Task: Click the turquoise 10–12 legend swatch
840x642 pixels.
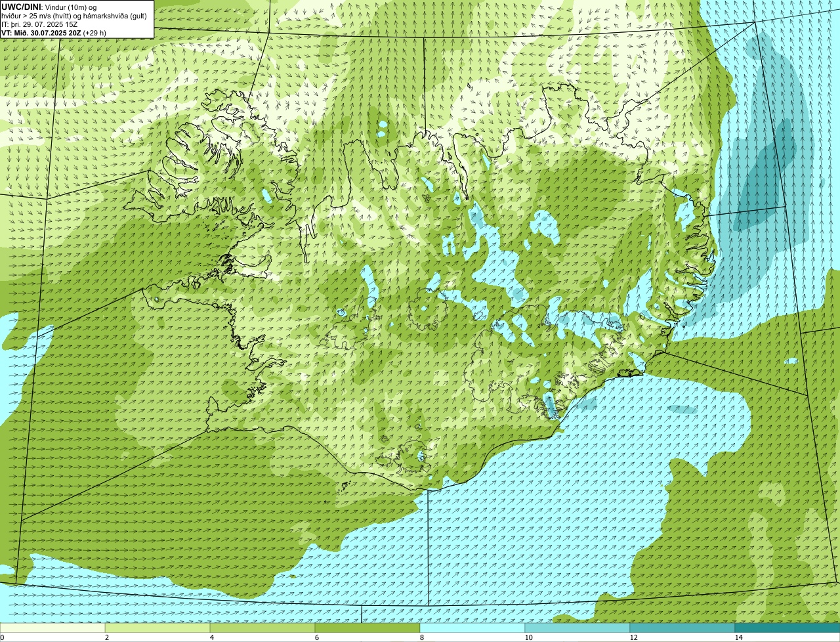Action: 577,628
